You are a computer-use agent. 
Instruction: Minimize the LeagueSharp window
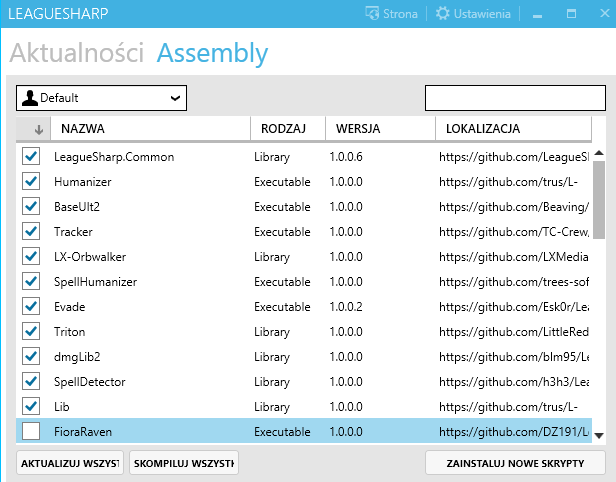click(x=537, y=15)
